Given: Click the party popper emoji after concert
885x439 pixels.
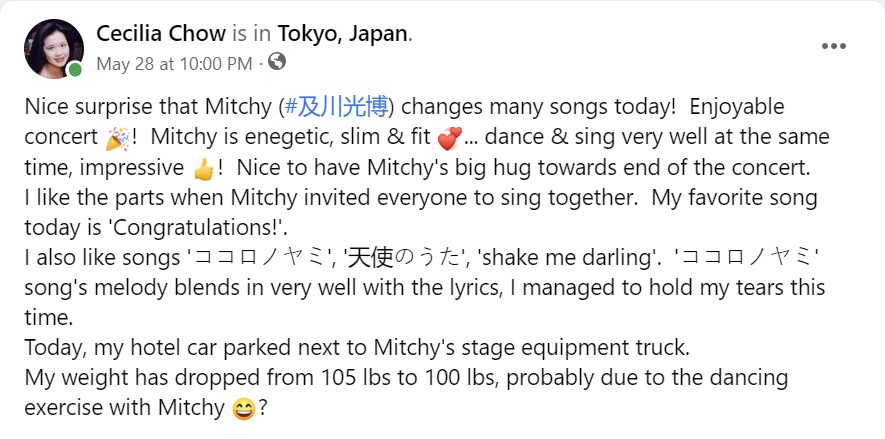Looking at the screenshot, I should pyautogui.click(x=117, y=139).
